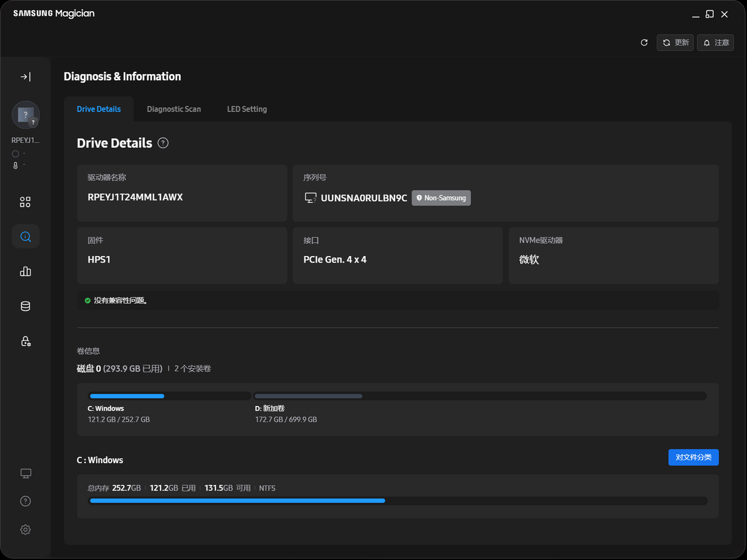The width and height of the screenshot is (747, 560).
Task: Expand the sidebar with the arrow icon
Action: (x=26, y=76)
